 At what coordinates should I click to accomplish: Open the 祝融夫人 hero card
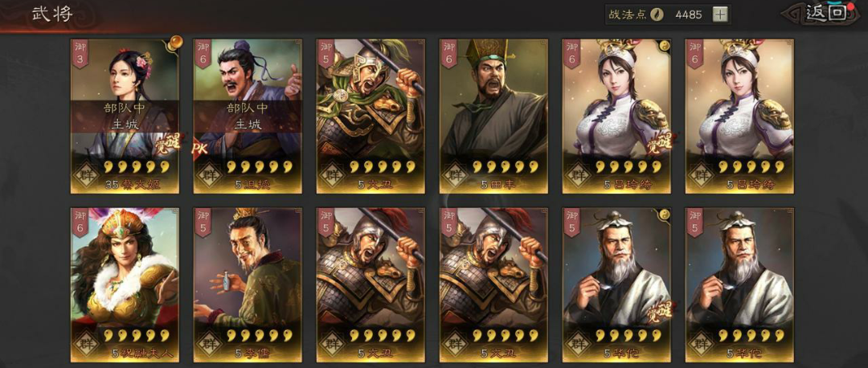coord(125,285)
